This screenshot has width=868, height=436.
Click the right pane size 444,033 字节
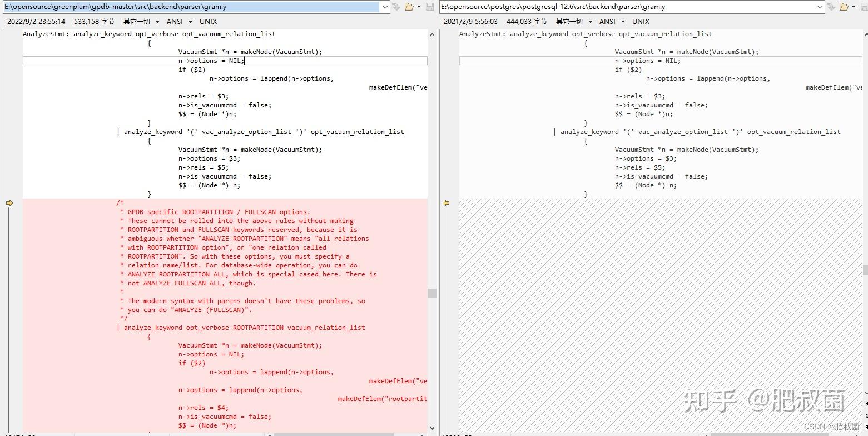point(527,21)
